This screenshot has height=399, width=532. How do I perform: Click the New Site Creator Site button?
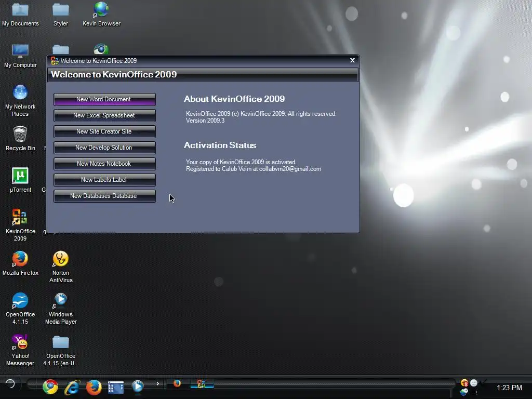(x=104, y=131)
